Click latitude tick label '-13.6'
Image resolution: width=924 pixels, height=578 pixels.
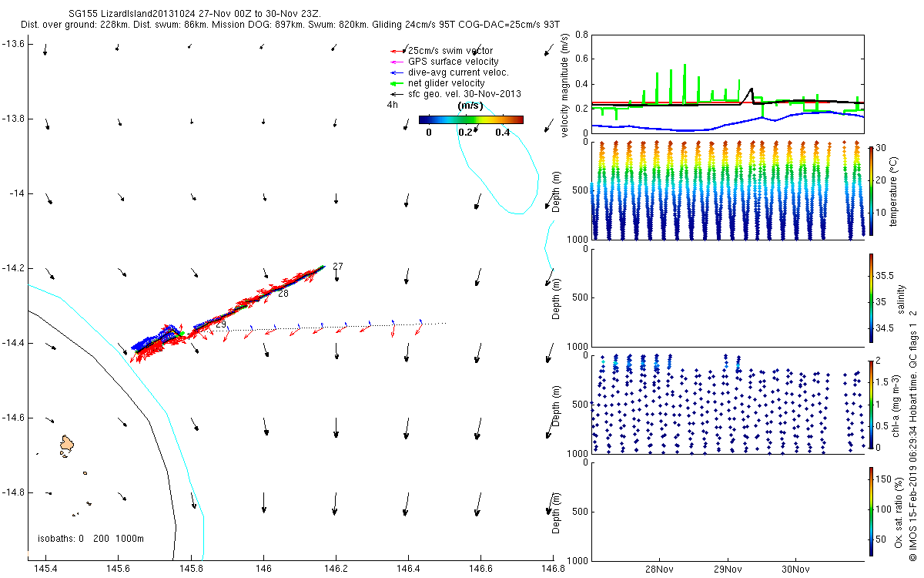(x=15, y=44)
